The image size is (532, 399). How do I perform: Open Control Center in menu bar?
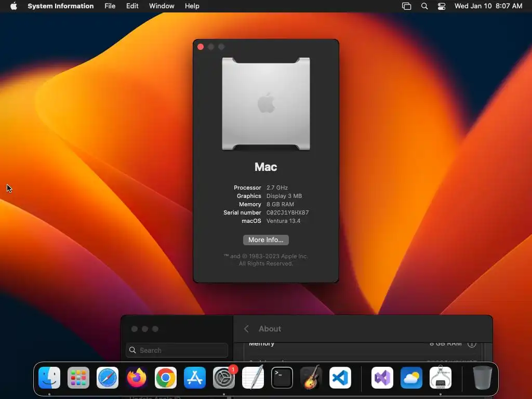tap(442, 6)
